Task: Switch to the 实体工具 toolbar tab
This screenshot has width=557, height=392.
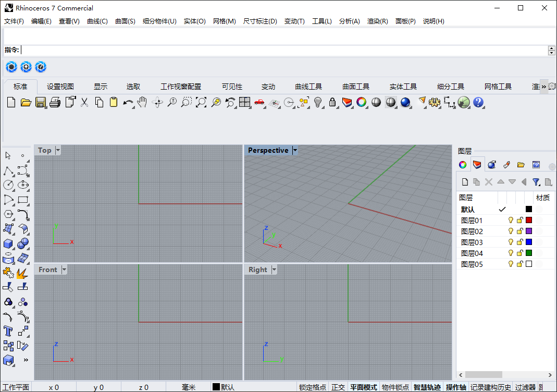Action: 403,87
